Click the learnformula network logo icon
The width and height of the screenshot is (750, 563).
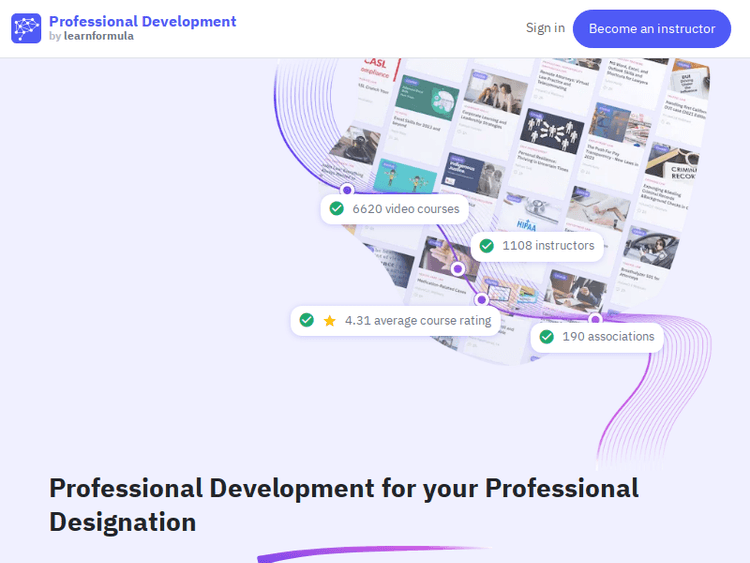pos(26,28)
